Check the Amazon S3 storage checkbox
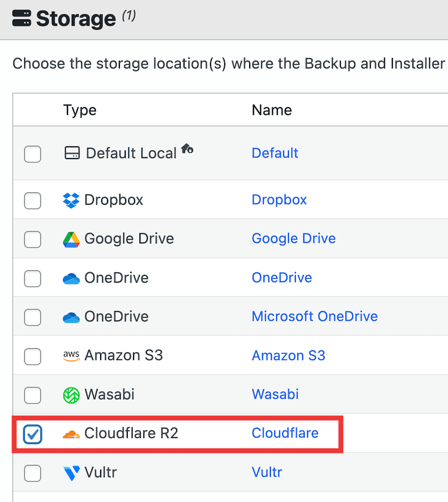The image size is (448, 502). pos(33,356)
